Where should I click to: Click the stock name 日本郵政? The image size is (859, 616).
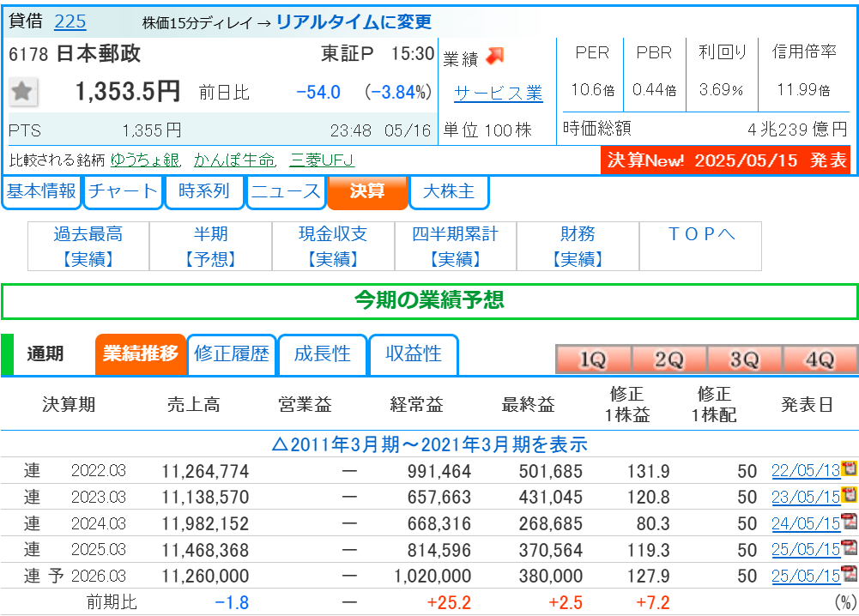click(99, 54)
